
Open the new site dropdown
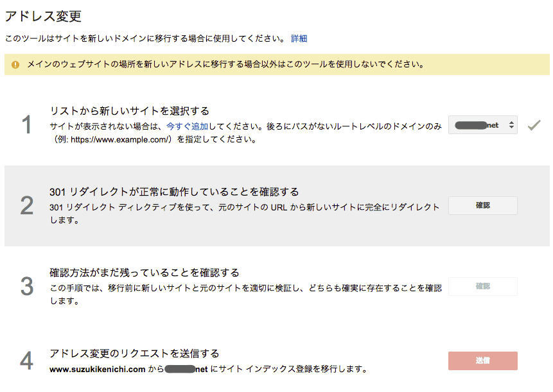pos(482,126)
